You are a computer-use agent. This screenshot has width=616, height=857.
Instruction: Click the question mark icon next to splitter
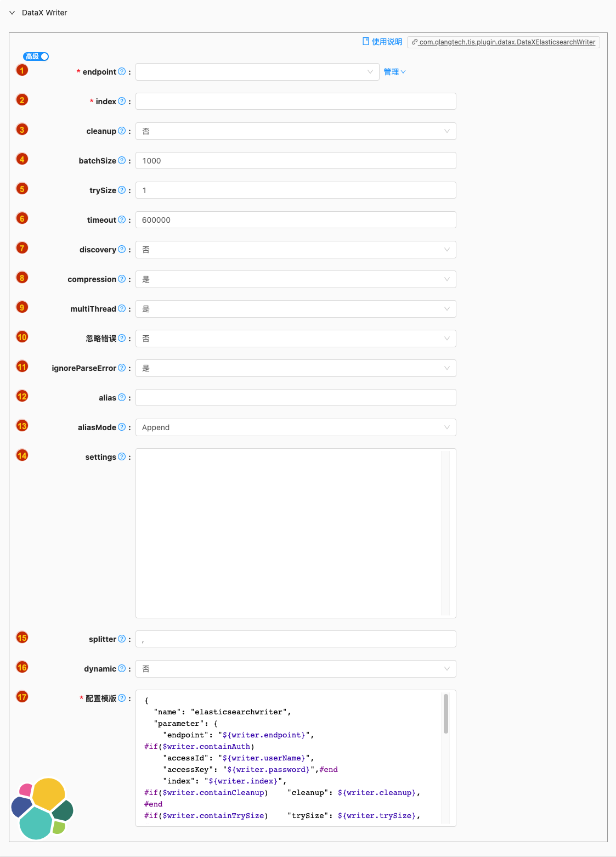coord(122,639)
